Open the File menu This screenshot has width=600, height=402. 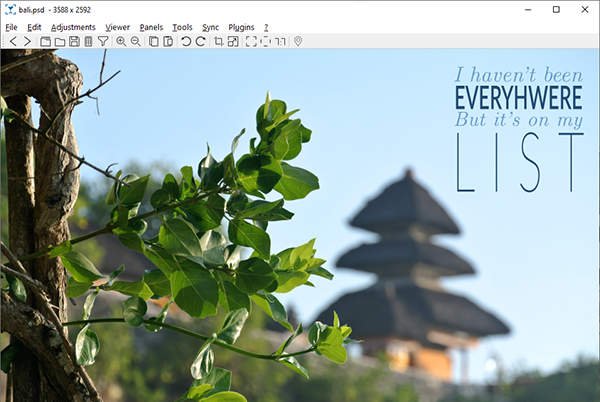click(x=12, y=27)
